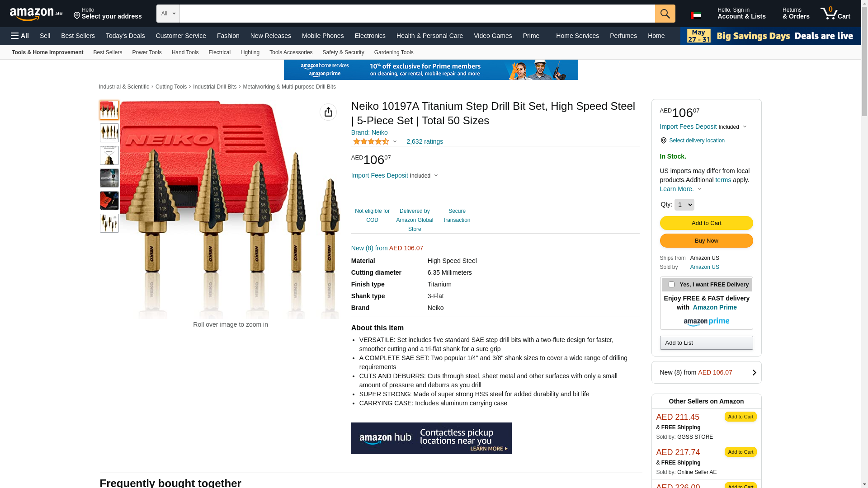The image size is (868, 488).
Task: Open the Power Tools subcategory tab
Action: coord(146,52)
